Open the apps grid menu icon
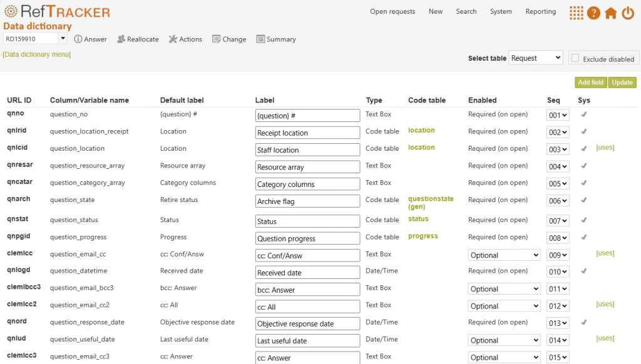 pyautogui.click(x=577, y=13)
